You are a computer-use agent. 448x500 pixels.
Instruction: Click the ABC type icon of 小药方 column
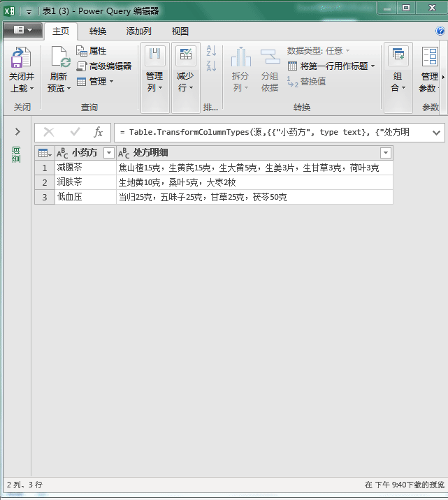[x=62, y=153]
